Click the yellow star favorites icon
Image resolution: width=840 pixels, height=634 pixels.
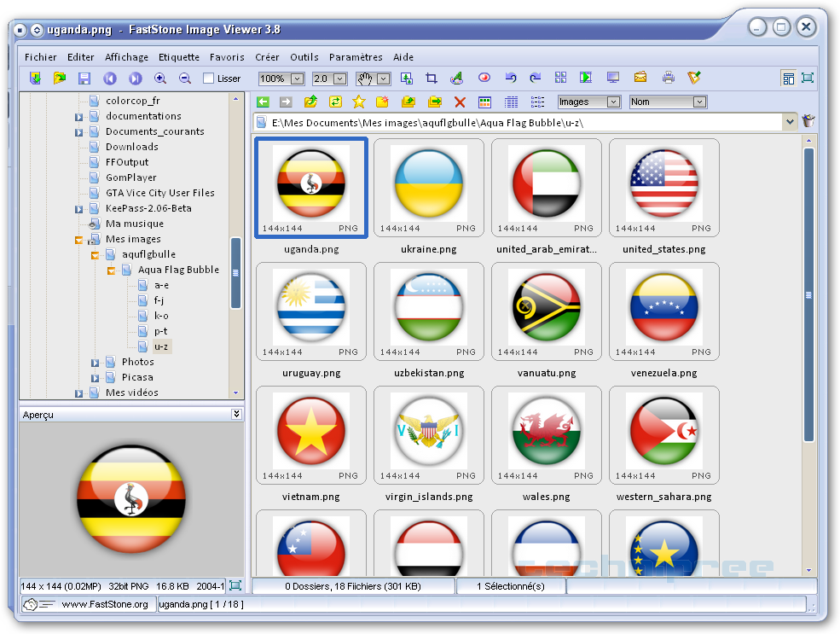[x=358, y=102]
